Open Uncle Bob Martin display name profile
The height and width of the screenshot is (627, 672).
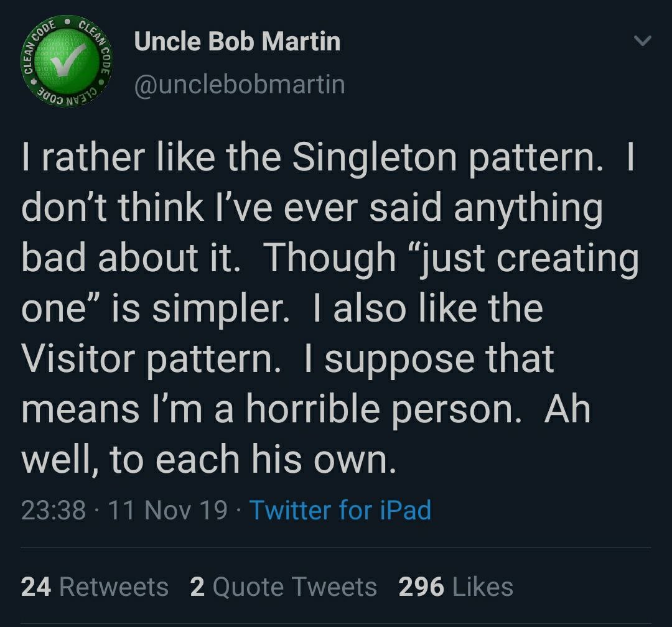[238, 42]
